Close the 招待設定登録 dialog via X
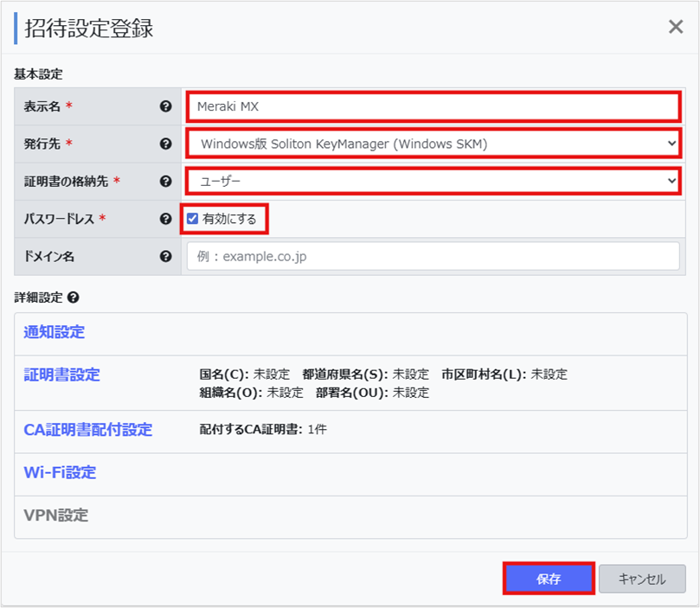The width and height of the screenshot is (700, 608). click(x=677, y=26)
